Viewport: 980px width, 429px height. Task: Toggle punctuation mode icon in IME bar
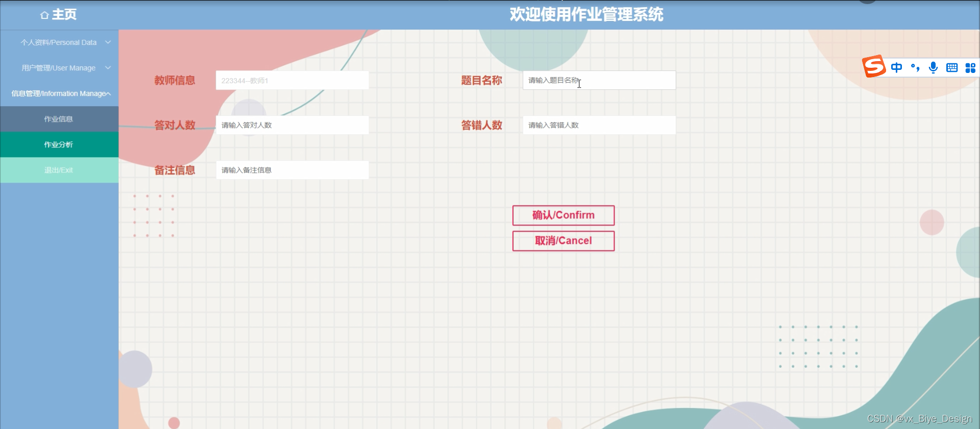(915, 67)
